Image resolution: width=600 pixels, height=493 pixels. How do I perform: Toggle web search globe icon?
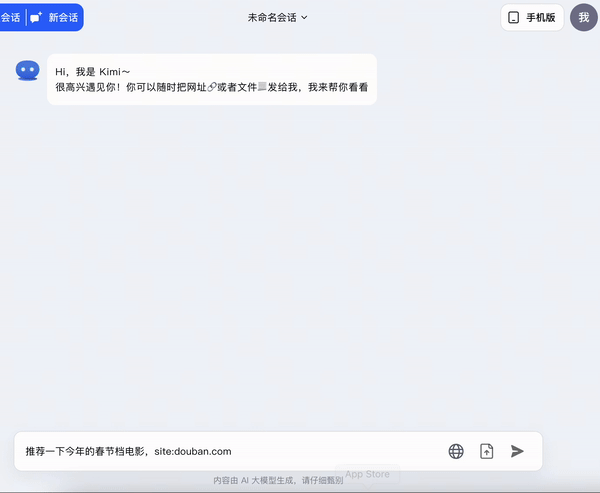click(x=456, y=451)
